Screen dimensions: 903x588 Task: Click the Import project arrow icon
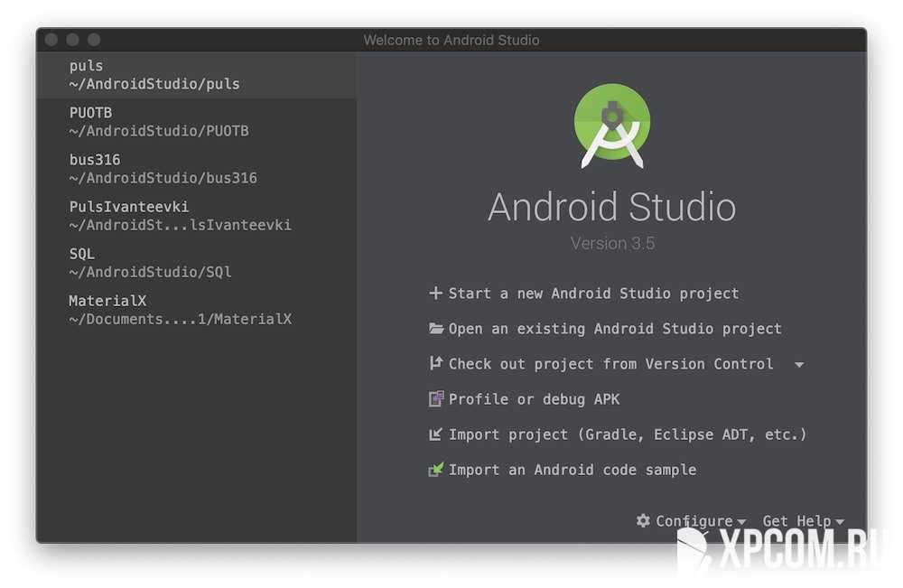(x=436, y=434)
